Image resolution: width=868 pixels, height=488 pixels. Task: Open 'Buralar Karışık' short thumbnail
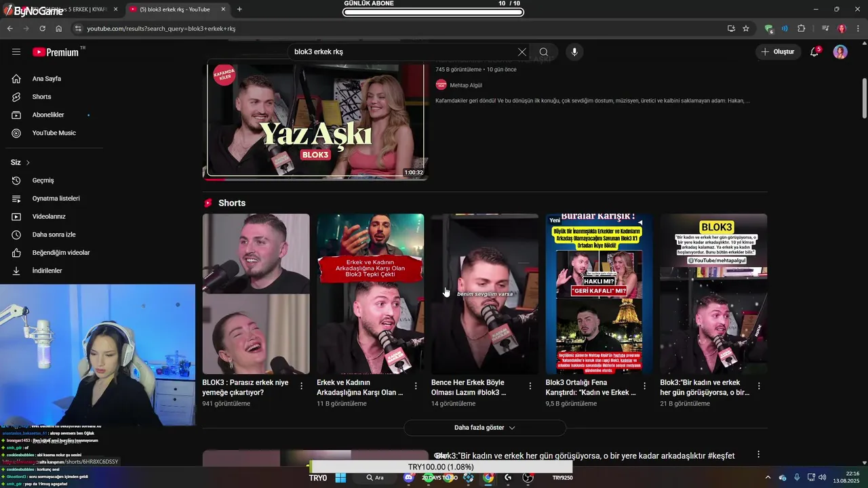pos(599,294)
